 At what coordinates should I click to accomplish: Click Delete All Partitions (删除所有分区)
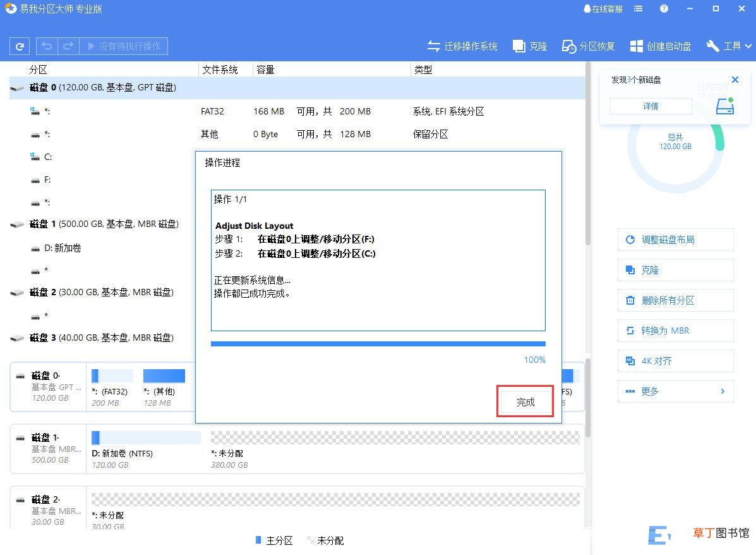point(675,300)
